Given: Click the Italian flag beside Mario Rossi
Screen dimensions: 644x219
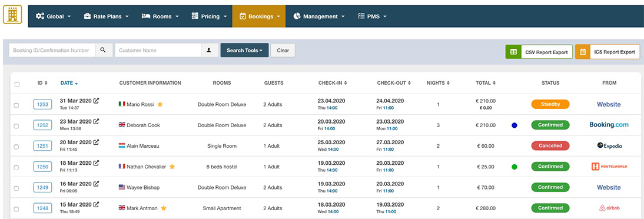Looking at the screenshot, I should (x=122, y=104).
